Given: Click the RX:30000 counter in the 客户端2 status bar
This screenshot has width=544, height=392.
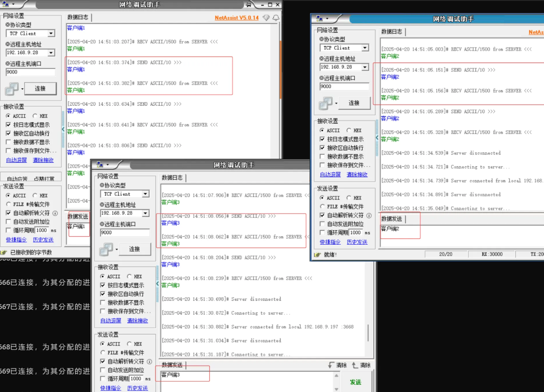Looking at the screenshot, I should pyautogui.click(x=492, y=255).
